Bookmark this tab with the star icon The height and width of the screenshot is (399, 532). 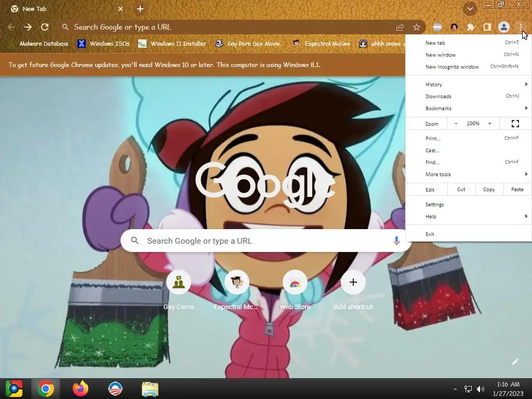tap(417, 27)
